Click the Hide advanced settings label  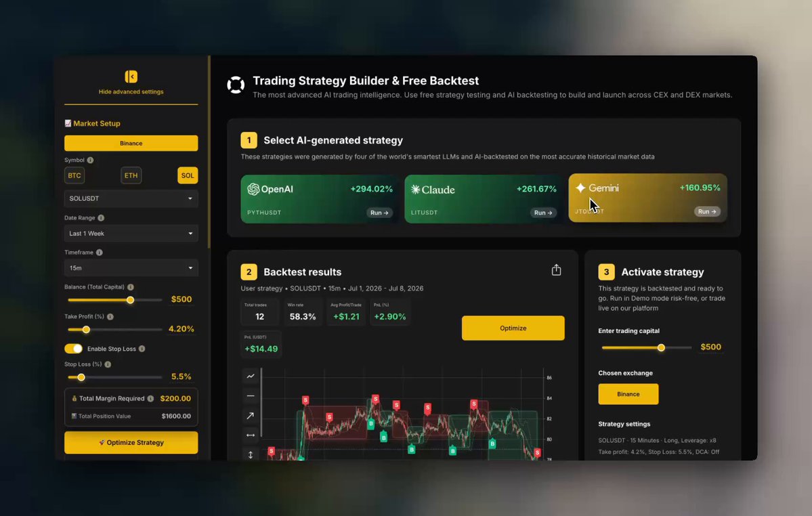coord(131,91)
